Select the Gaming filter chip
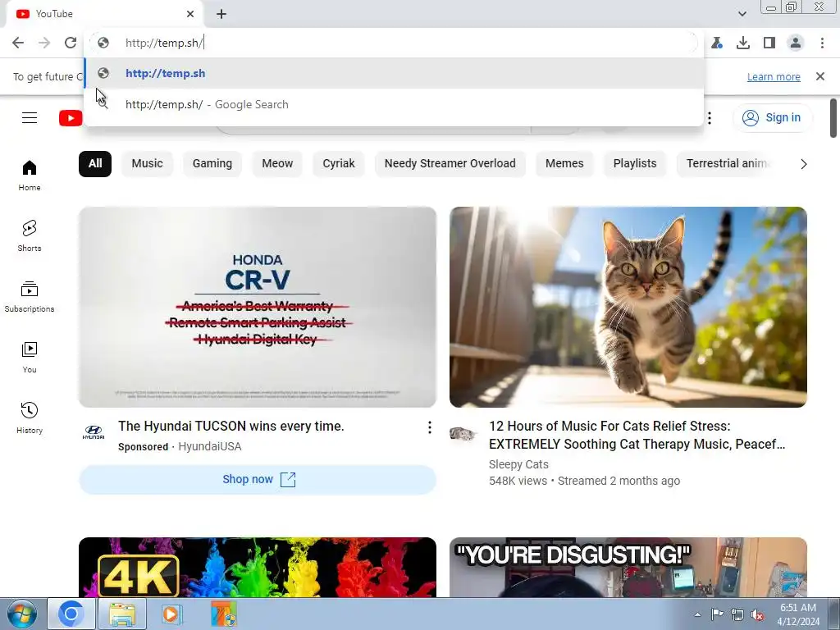 212,163
